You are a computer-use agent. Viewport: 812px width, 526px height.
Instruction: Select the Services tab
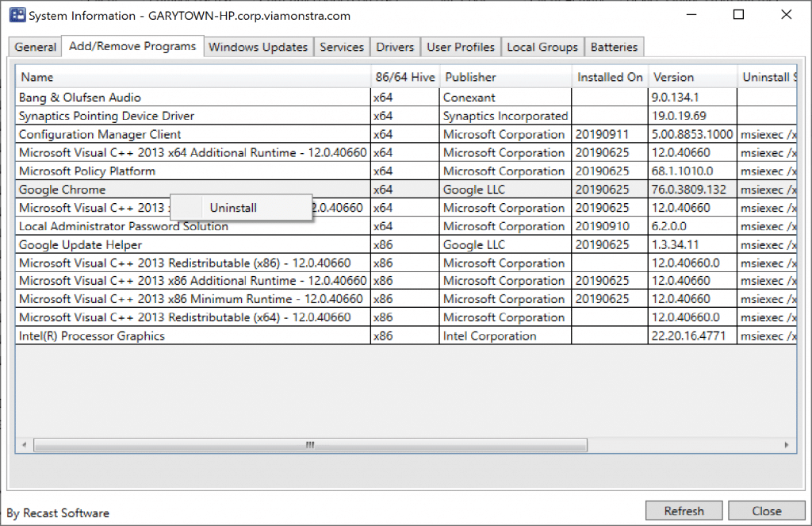click(x=342, y=47)
